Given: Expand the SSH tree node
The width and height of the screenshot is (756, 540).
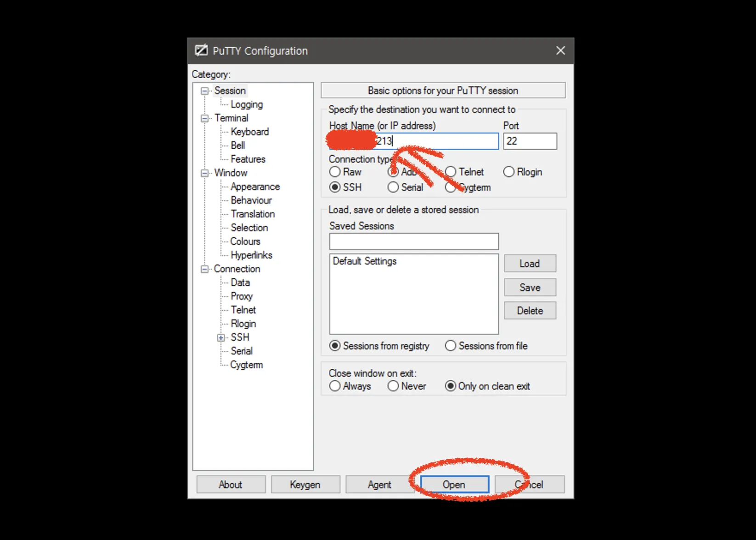Looking at the screenshot, I should click(221, 337).
